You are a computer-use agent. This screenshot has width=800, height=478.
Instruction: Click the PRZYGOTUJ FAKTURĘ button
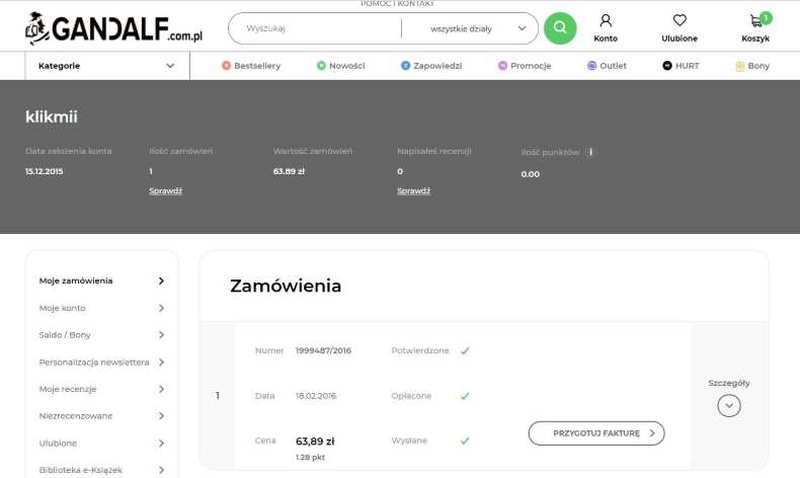tap(596, 433)
